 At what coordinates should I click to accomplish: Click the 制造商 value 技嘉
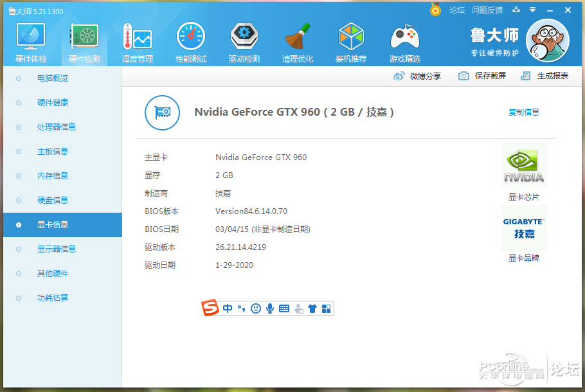[223, 193]
